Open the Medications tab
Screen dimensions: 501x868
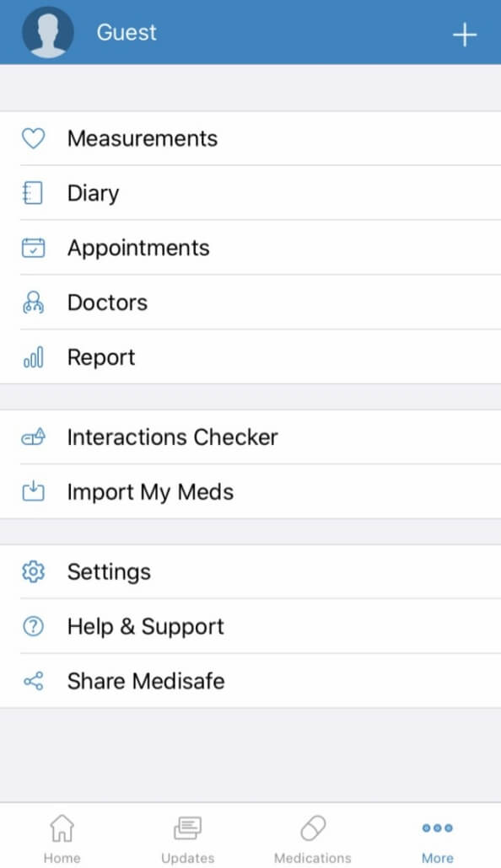[313, 839]
